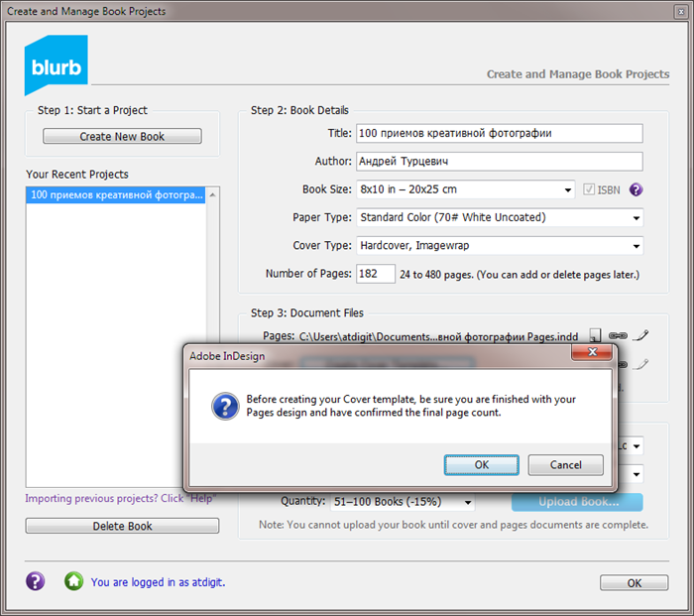Cancel the InDesign cover template dialog

[x=566, y=465]
